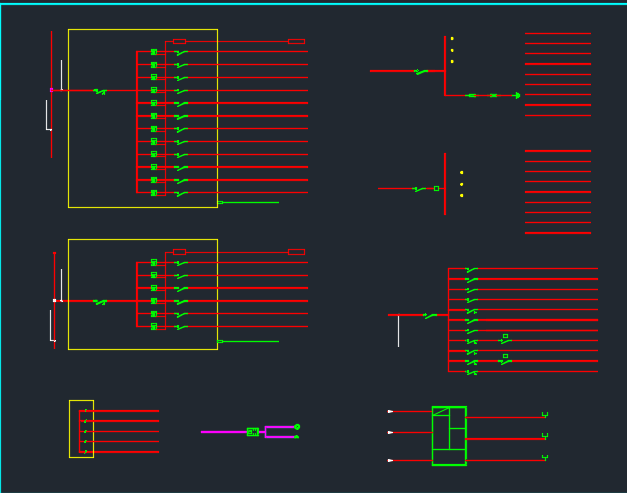The image size is (627, 493).
Task: Select the top-right vertical red busbar
Action: (445, 66)
